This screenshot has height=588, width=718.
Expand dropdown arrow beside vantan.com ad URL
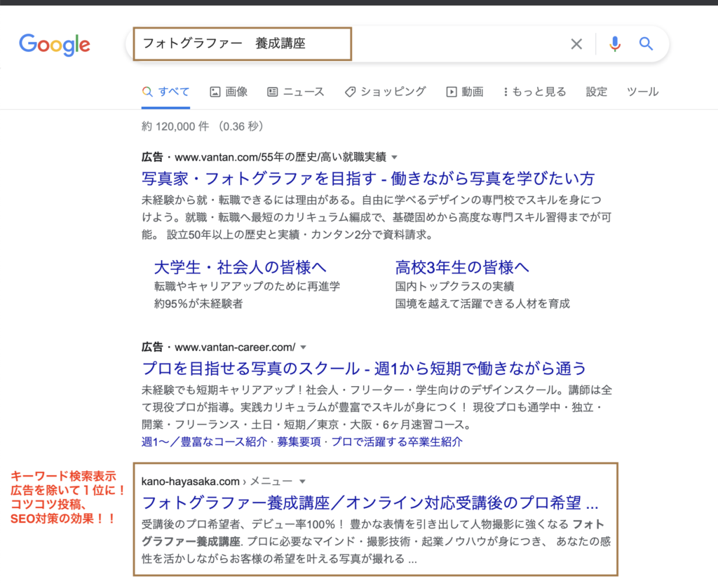(394, 157)
